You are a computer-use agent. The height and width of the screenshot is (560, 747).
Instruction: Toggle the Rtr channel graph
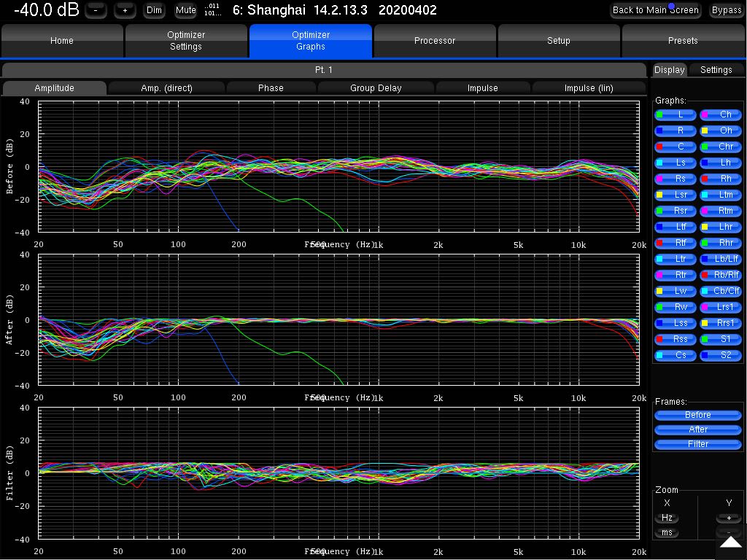(676, 275)
